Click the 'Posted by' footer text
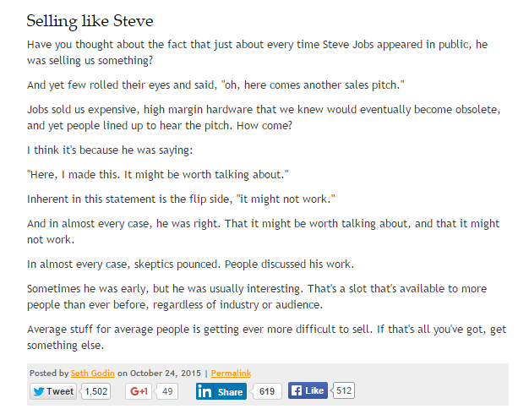This screenshot has height=420, width=529. coord(49,374)
